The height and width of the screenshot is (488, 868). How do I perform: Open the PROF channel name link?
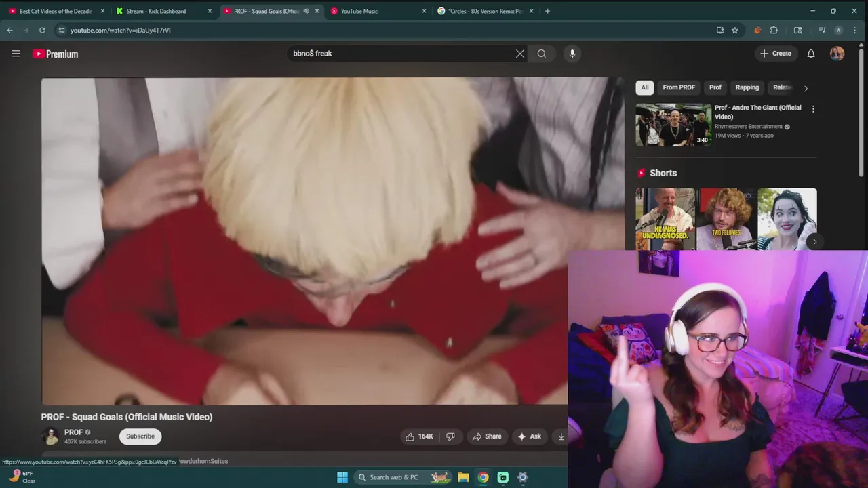coord(73,432)
